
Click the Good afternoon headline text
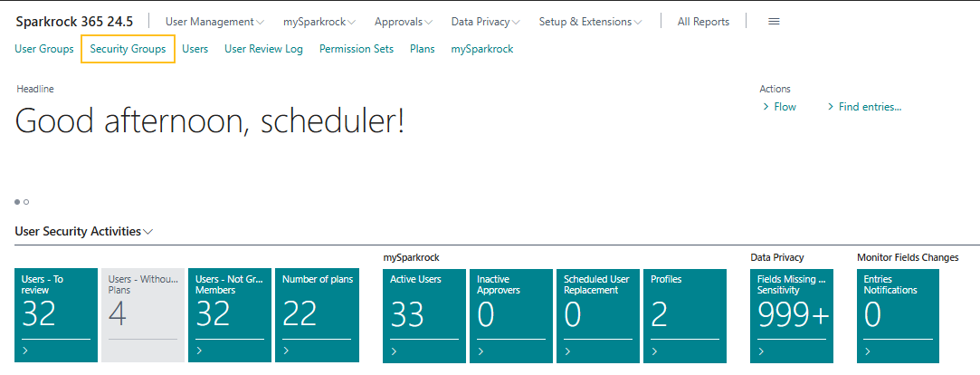point(210,121)
